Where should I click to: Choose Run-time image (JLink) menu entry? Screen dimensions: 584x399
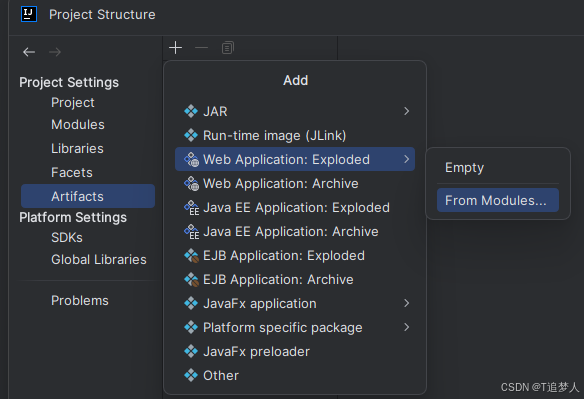pos(295,135)
